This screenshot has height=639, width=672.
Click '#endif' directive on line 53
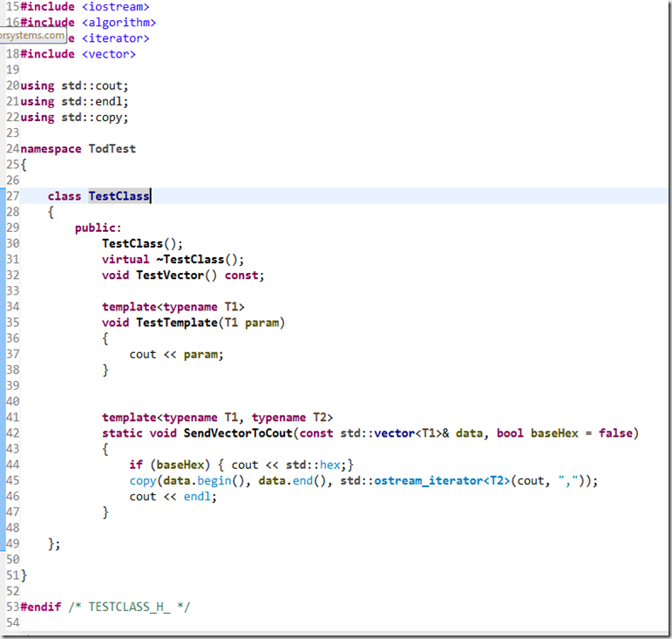coord(41,607)
